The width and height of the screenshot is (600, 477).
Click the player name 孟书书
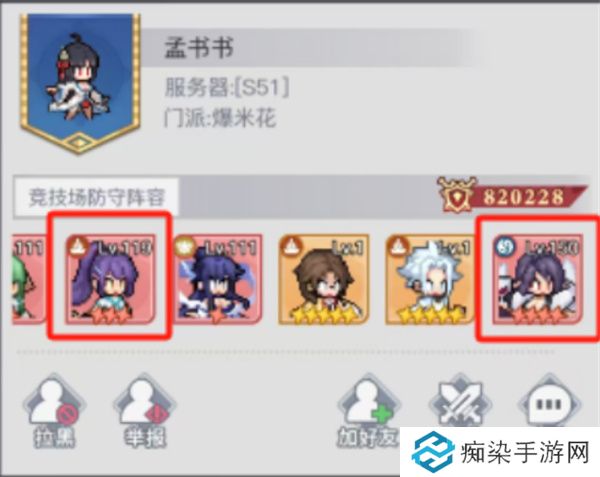(x=199, y=47)
